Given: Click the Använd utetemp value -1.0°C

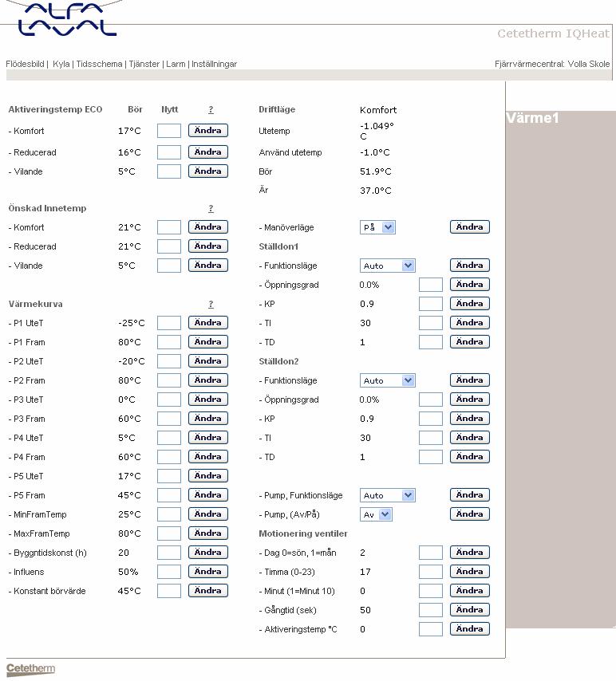Looking at the screenshot, I should point(375,152).
